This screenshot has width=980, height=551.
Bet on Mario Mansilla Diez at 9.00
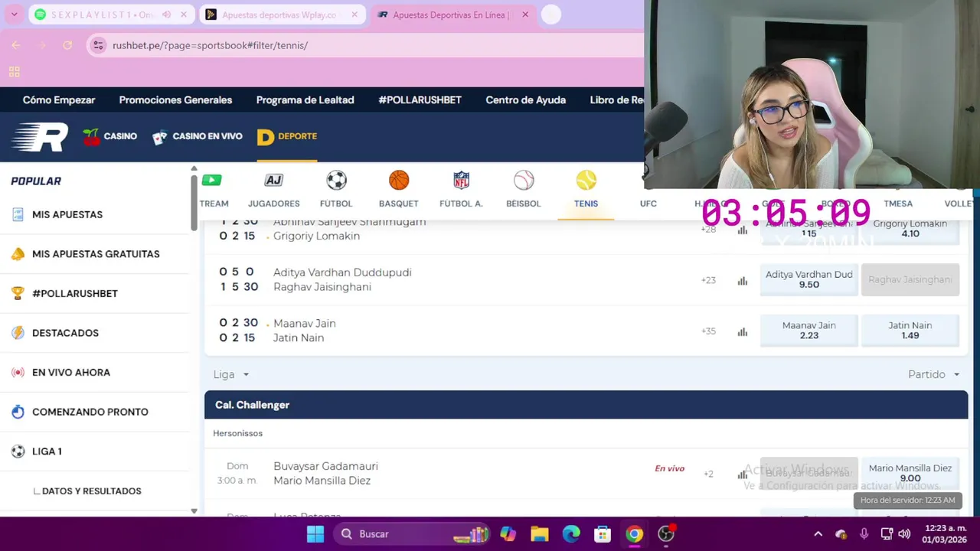point(910,473)
